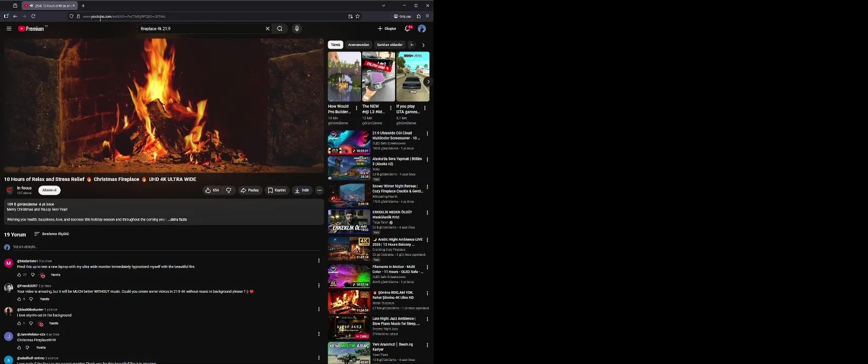Open the @Franck3357 commenter profile link
Screen dimensions: 868x364
[27, 286]
